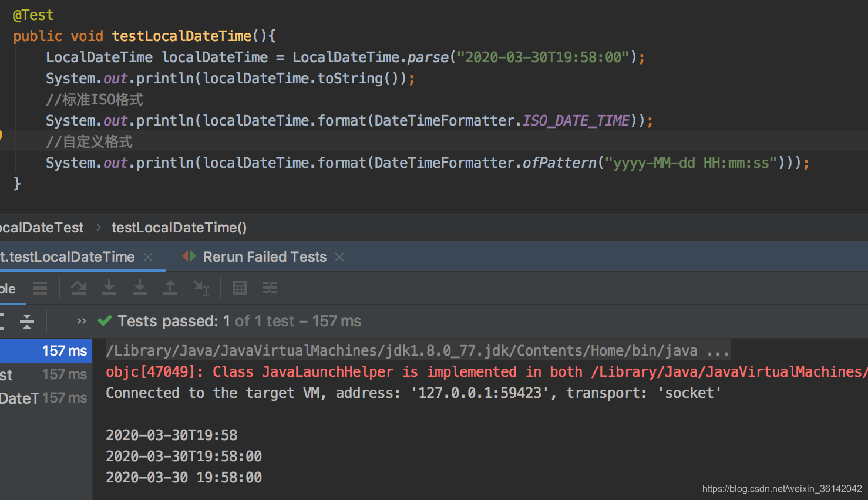Click the red objc JavaLaunchHelper warning line

click(x=487, y=372)
